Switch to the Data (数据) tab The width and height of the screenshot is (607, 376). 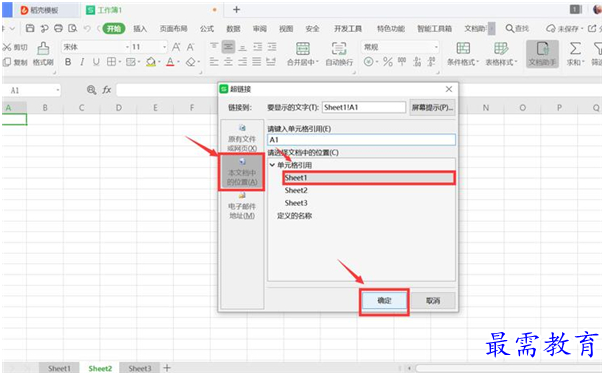(x=233, y=29)
